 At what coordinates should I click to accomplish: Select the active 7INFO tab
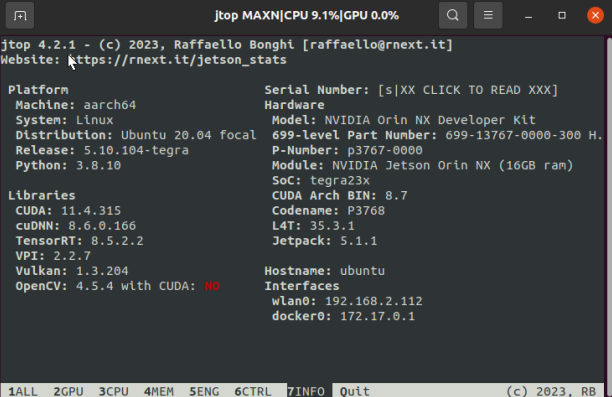point(306,391)
